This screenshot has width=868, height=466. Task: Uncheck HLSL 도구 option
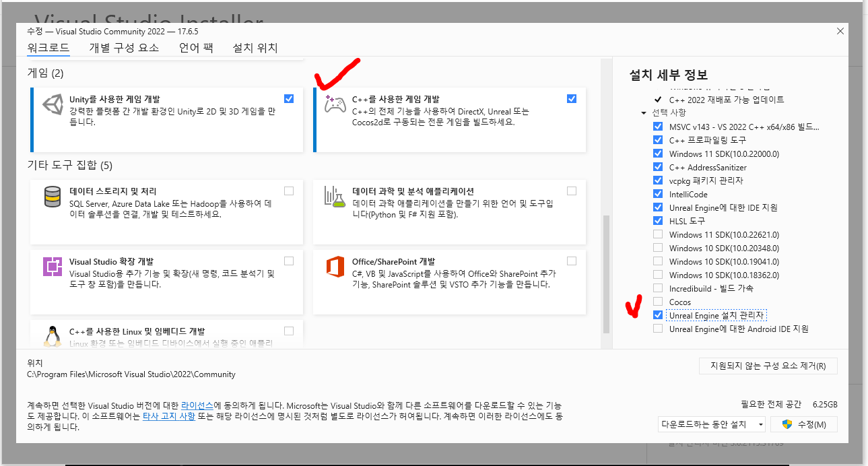tap(658, 221)
